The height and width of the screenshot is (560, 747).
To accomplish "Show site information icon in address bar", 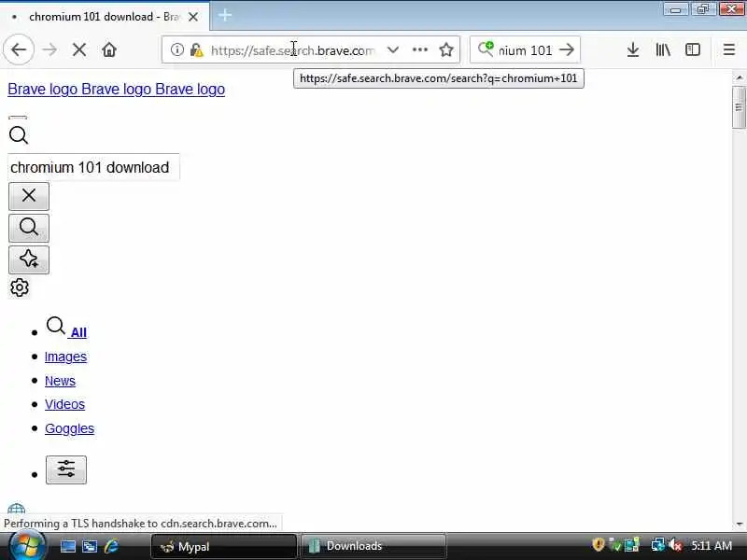I will [176, 49].
